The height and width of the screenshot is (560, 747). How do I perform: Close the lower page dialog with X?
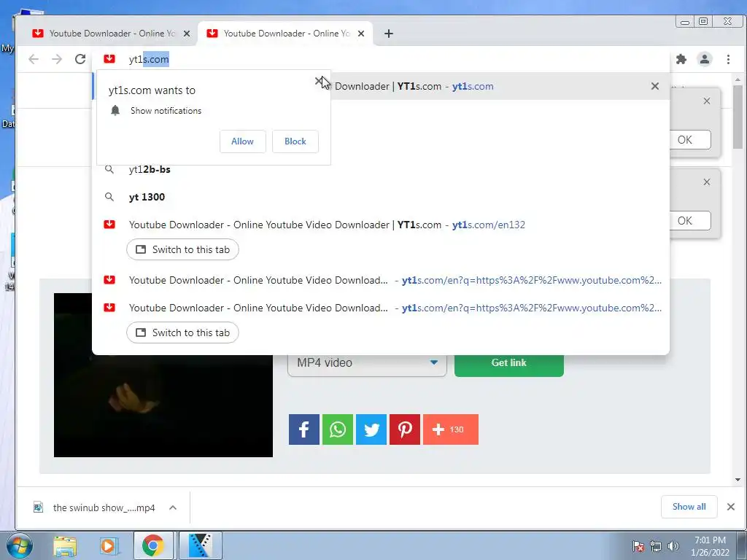tap(706, 182)
